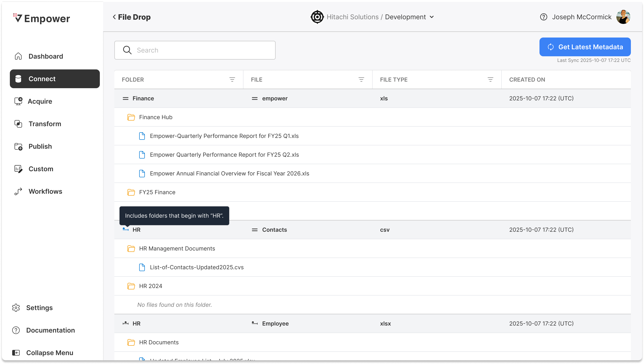Select the HR Documents folder name
The image size is (644, 364).
[x=159, y=342]
